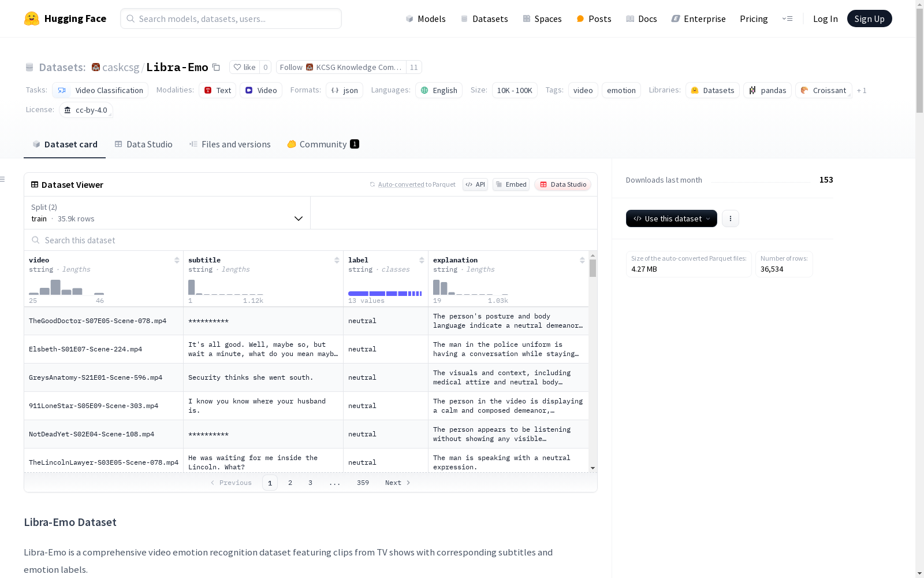
Task: Select the English language tag
Action: 439,90
